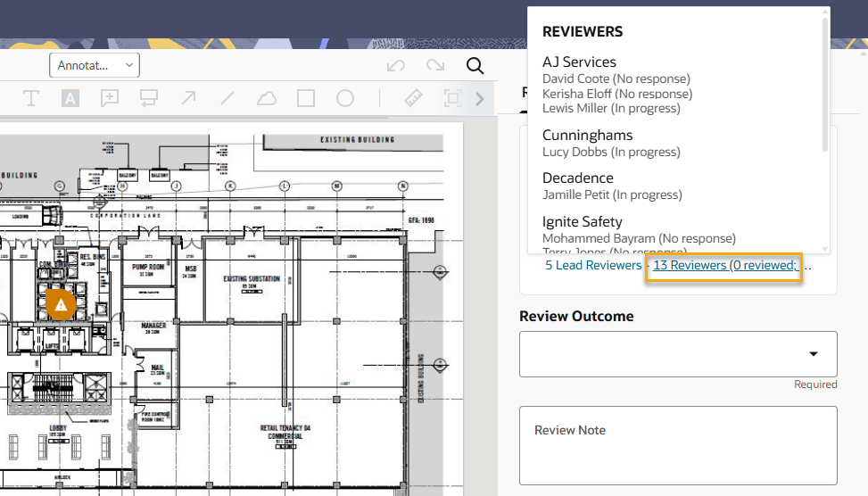Undo the last annotation
This screenshot has height=496, width=868.
(396, 66)
